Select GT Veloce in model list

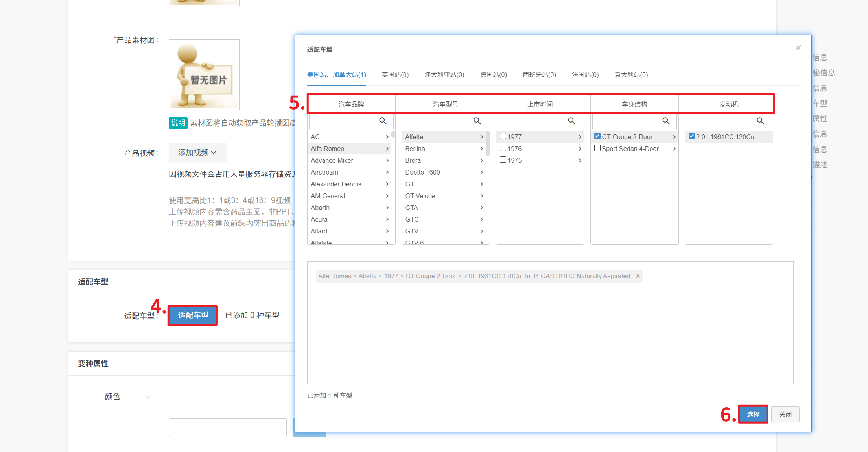pos(420,196)
